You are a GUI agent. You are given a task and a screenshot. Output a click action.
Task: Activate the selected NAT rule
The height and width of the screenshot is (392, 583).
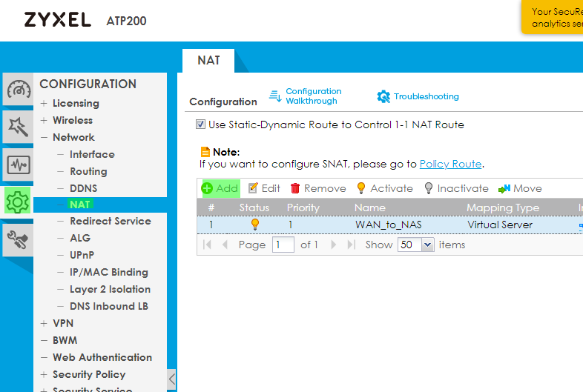[x=384, y=188]
